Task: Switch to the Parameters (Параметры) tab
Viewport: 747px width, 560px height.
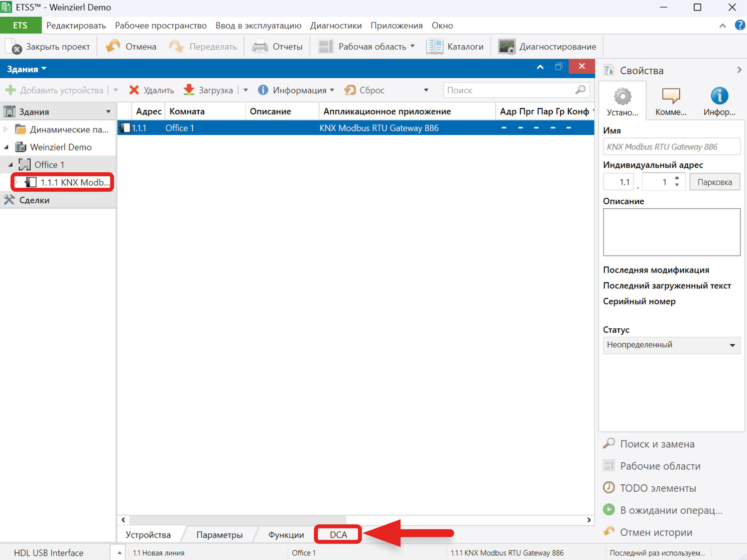Action: click(x=219, y=535)
